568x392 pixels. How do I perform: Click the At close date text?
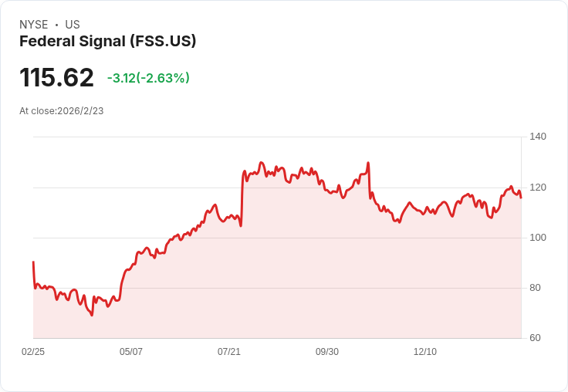coord(61,110)
